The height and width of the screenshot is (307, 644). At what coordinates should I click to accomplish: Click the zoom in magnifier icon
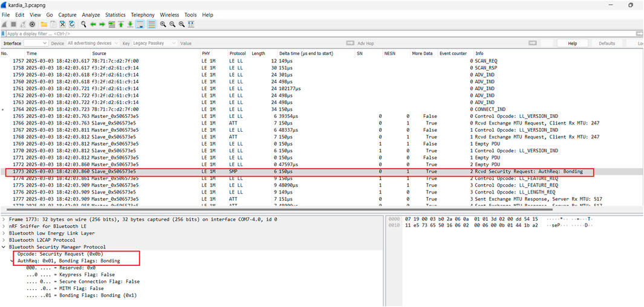click(163, 24)
